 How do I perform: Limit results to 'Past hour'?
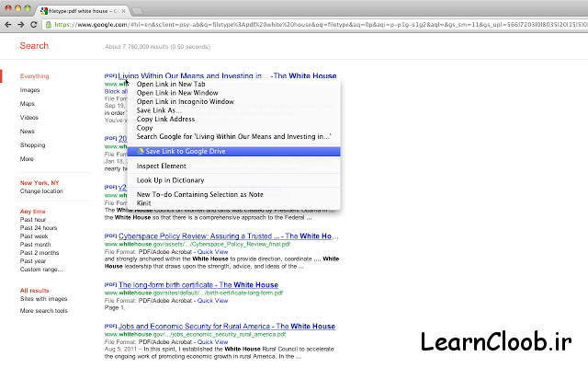pos(33,220)
